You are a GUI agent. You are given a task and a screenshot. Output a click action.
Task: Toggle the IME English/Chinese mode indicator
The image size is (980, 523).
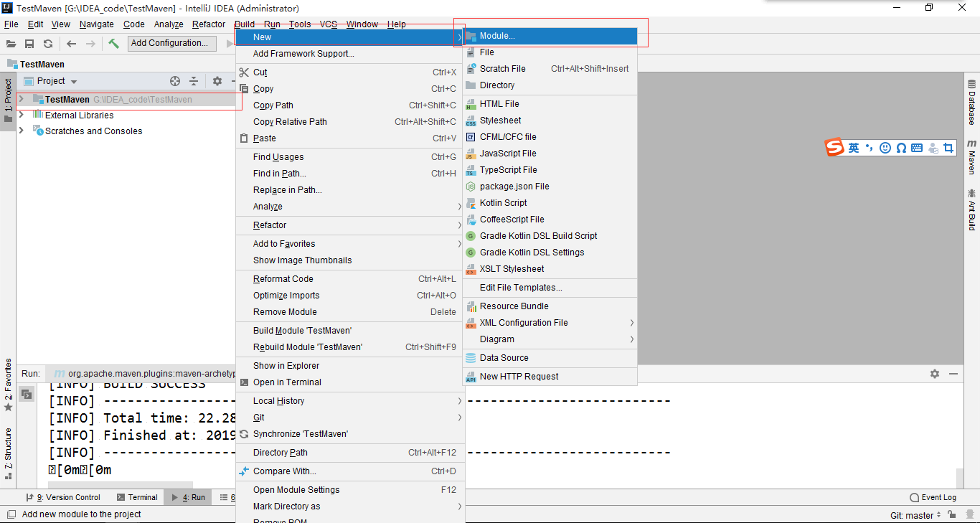[854, 148]
